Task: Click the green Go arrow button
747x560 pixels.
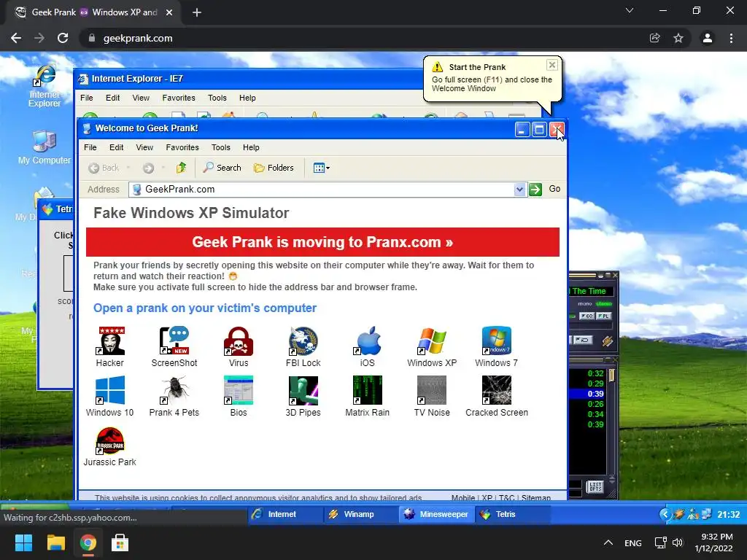Action: [x=535, y=190]
